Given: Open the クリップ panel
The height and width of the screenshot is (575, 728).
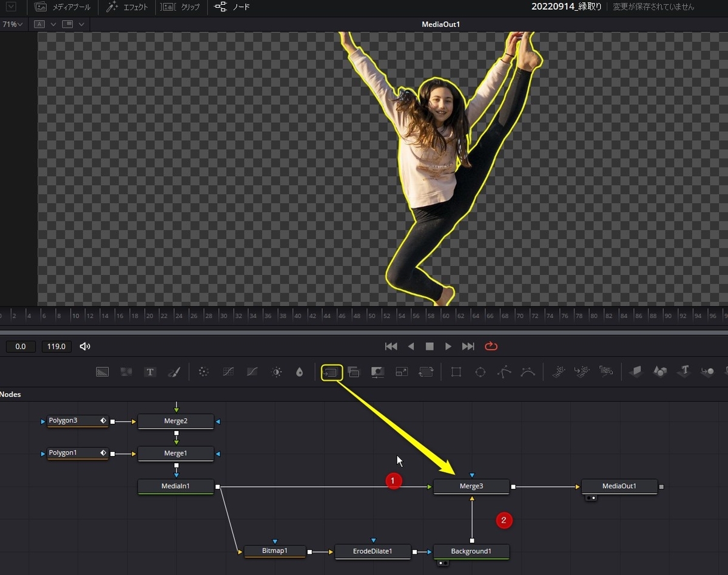Looking at the screenshot, I should pos(181,7).
